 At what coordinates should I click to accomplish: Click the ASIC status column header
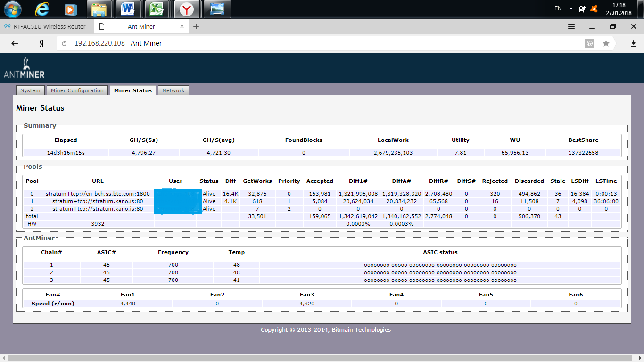point(440,252)
